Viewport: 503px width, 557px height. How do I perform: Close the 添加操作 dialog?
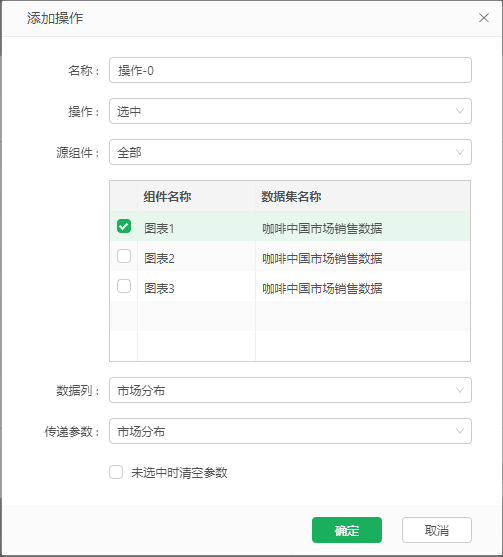click(483, 18)
